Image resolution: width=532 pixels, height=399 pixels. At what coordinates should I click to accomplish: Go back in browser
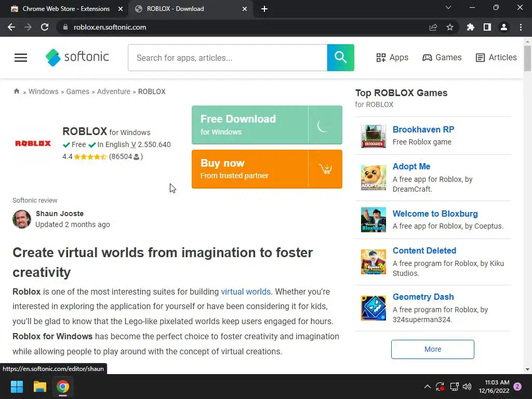(11, 27)
